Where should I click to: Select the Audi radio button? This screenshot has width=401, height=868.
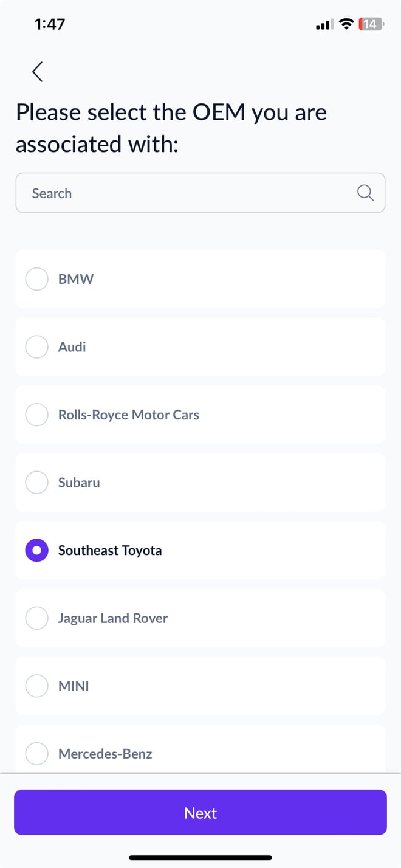36,347
